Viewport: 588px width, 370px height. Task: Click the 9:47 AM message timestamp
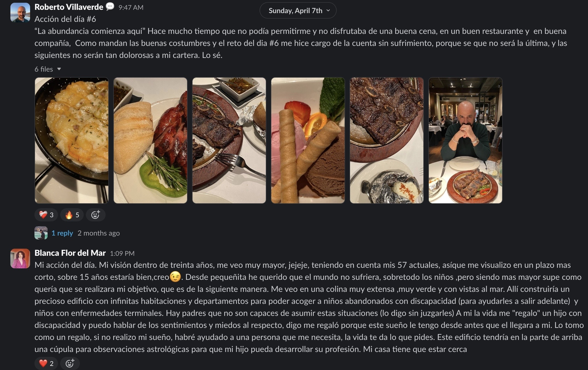(x=131, y=8)
